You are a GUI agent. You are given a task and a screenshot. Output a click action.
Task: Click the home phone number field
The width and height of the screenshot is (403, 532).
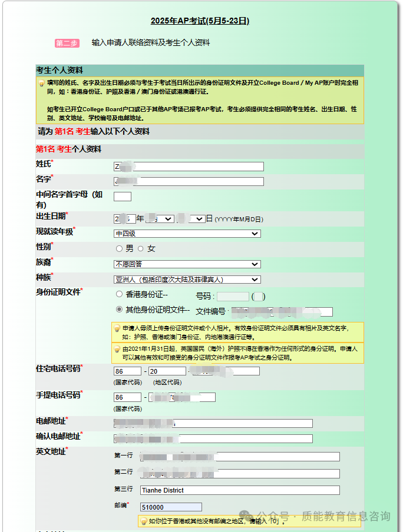pos(226,371)
